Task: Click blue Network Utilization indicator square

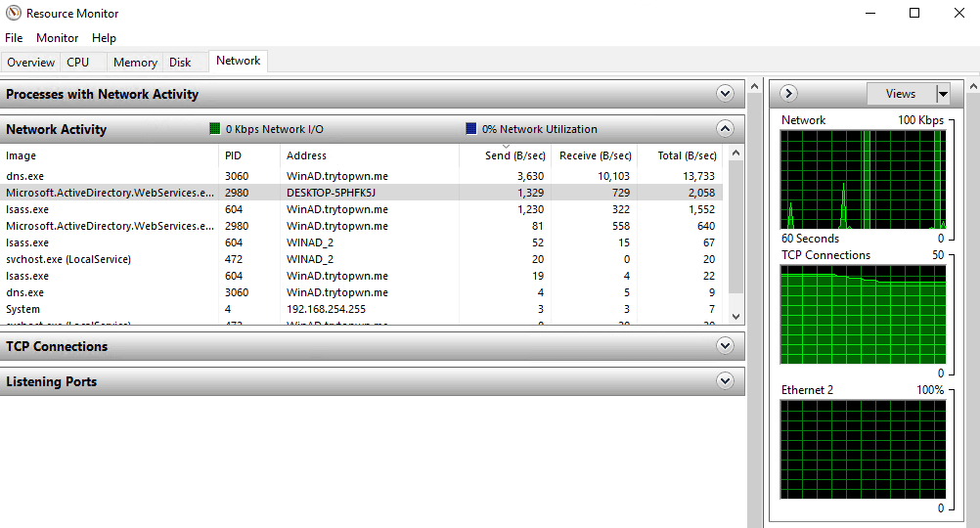Action: coord(471,129)
